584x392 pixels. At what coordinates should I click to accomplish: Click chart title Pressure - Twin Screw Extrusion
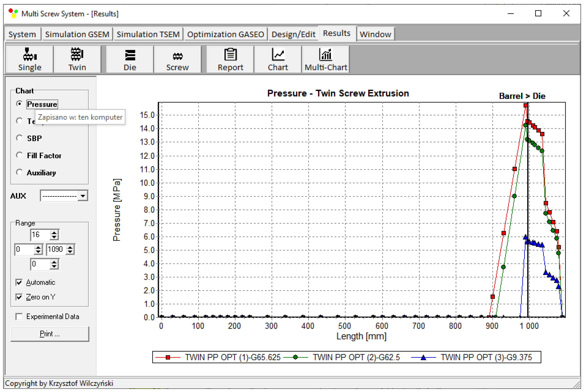[x=338, y=93]
